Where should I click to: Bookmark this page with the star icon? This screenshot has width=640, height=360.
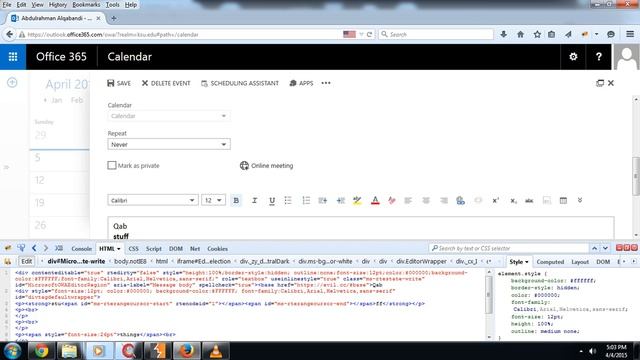[537, 34]
